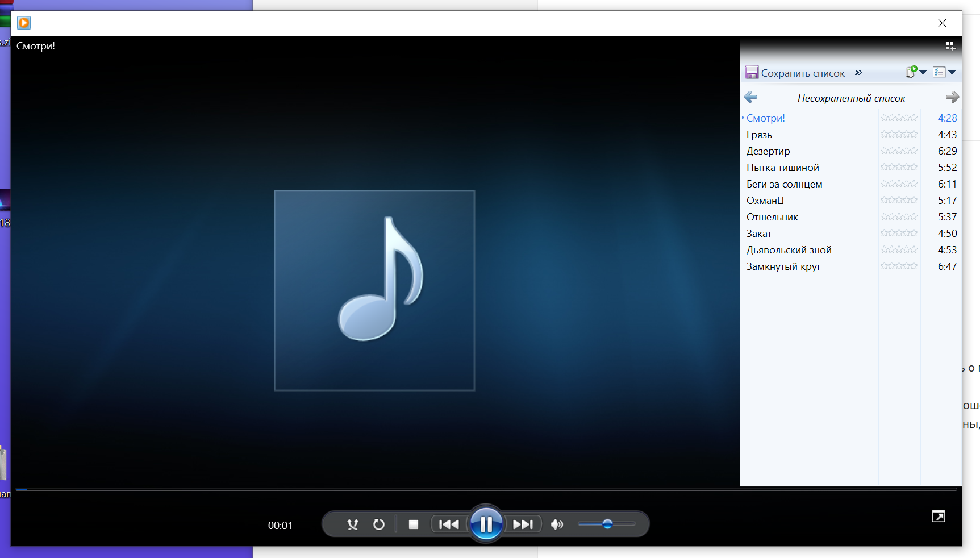Rate the song Закат with stars
The width and height of the screenshot is (980, 558).
(x=899, y=233)
